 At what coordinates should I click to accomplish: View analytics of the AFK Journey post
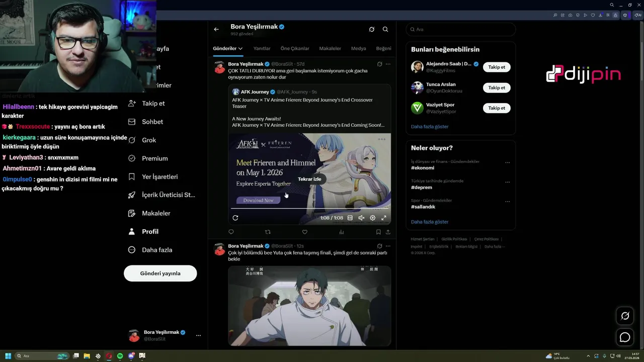[342, 232]
